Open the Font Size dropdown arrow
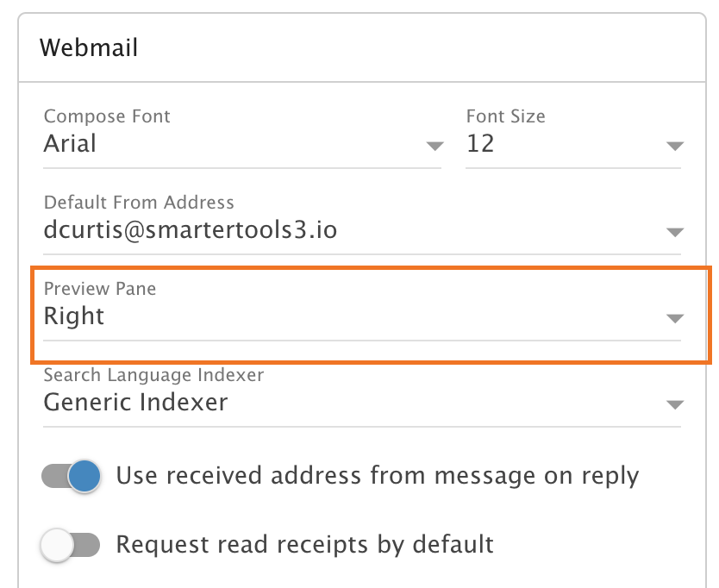This screenshot has width=719, height=588. pyautogui.click(x=674, y=146)
